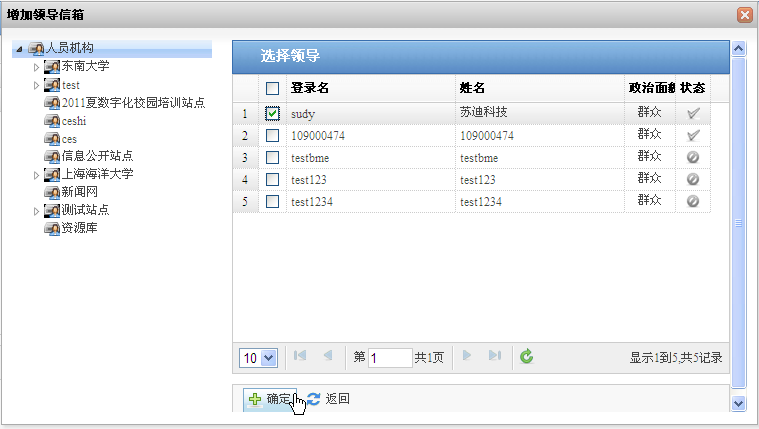Click the 返回 return button
This screenshot has height=429, width=759.
point(329,399)
